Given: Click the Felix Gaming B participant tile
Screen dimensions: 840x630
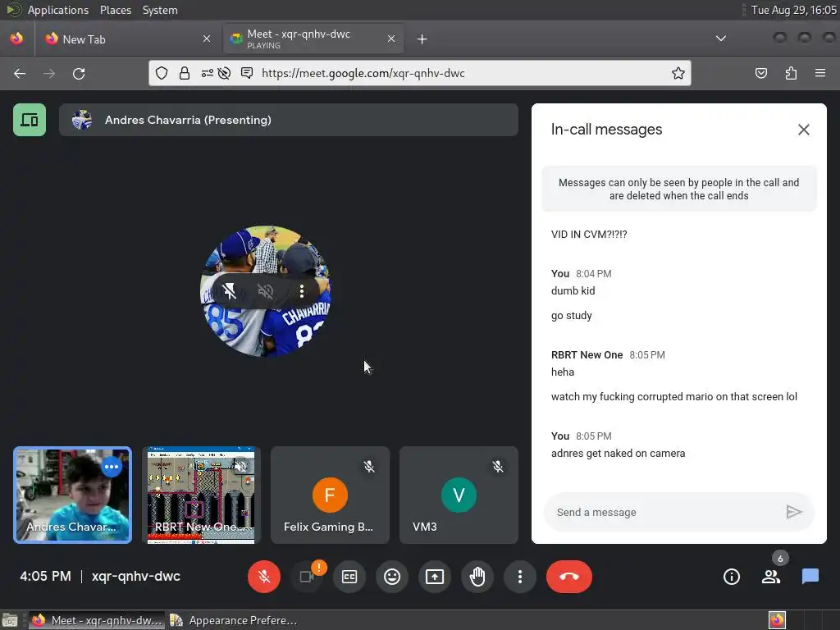Looking at the screenshot, I should click(330, 495).
